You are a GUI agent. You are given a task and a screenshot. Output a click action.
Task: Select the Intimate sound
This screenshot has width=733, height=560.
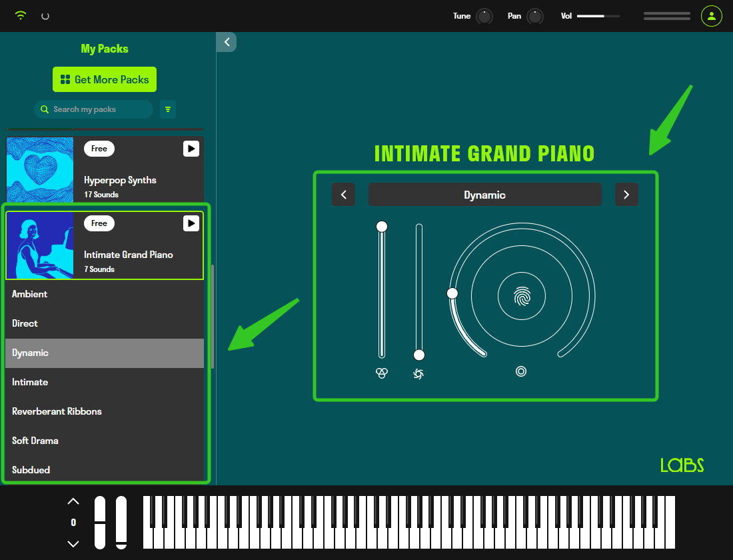[105, 382]
